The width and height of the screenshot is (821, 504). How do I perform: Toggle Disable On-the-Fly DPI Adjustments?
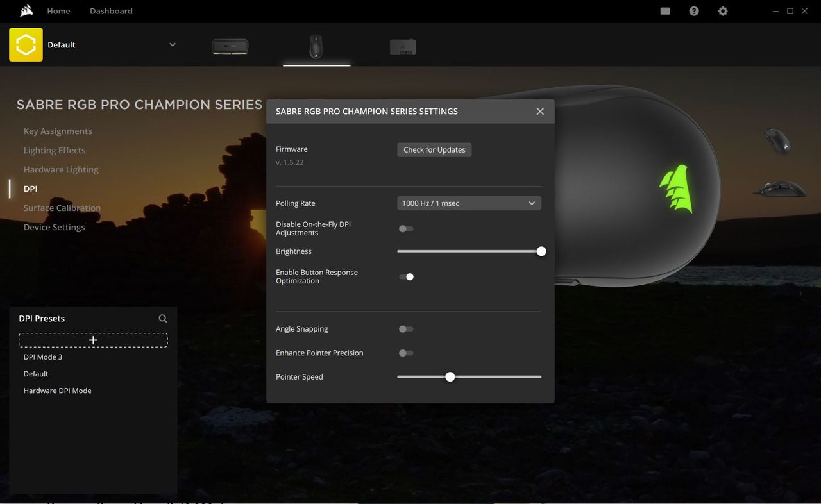406,229
